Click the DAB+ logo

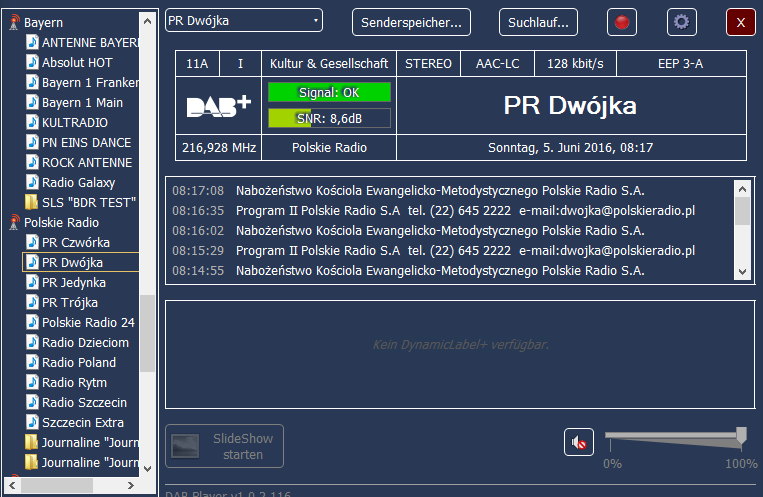[x=218, y=107]
